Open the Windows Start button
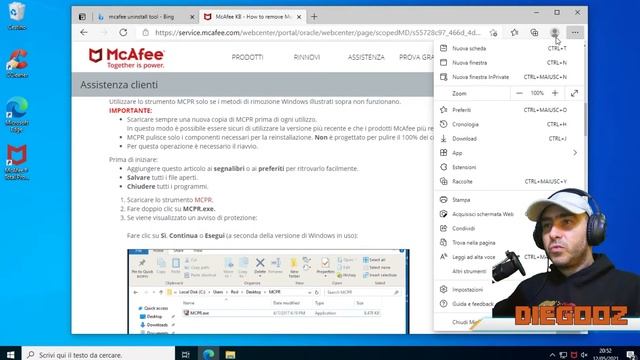This screenshot has width=640, height=360. tap(10, 354)
